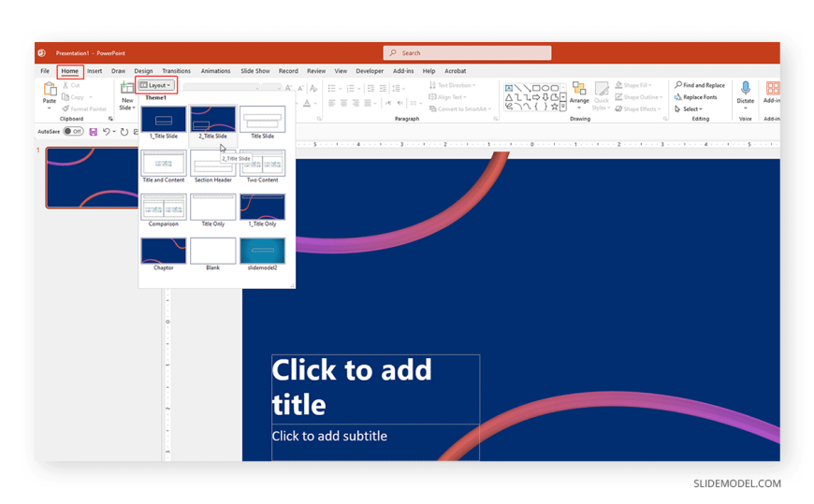Click the Increase Font Size icon
814x504 pixels.
tap(288, 88)
